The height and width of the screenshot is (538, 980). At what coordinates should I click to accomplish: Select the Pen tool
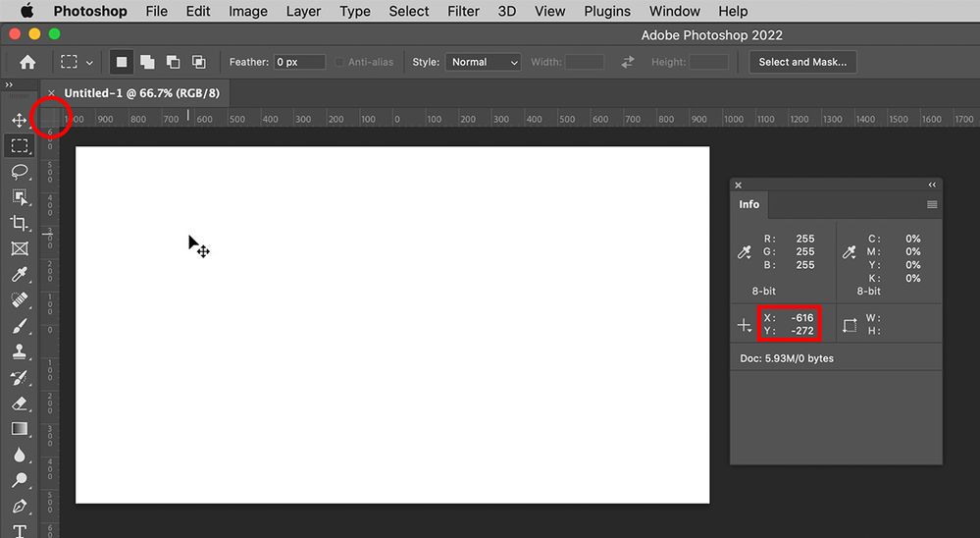(x=20, y=506)
